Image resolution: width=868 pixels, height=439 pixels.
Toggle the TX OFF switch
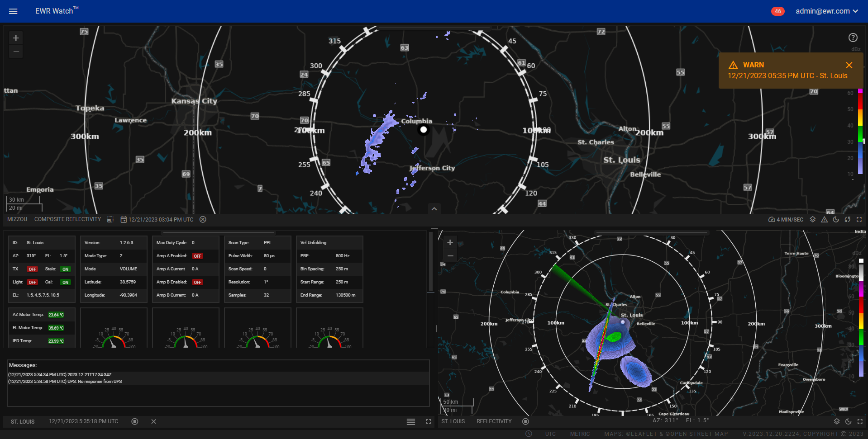pyautogui.click(x=32, y=269)
